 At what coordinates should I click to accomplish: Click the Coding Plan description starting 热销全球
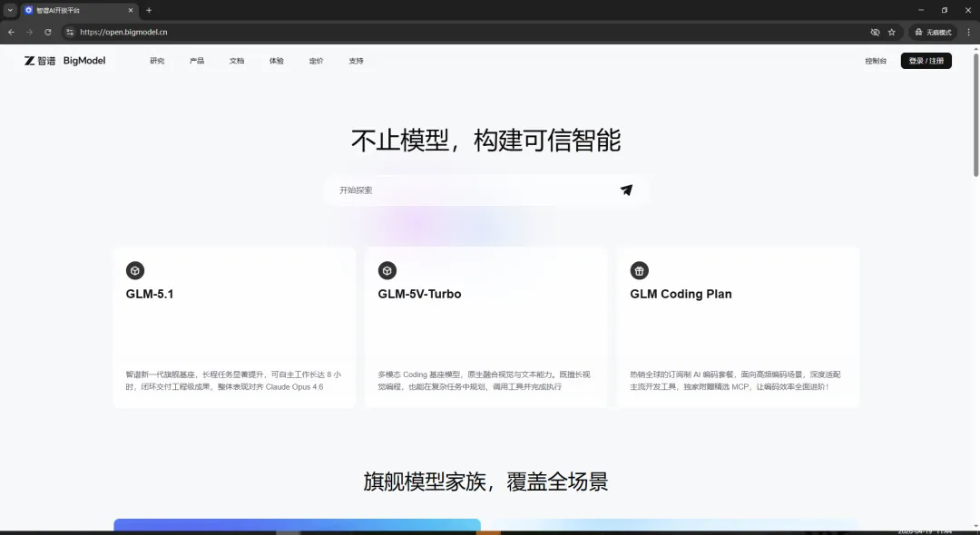pos(735,381)
